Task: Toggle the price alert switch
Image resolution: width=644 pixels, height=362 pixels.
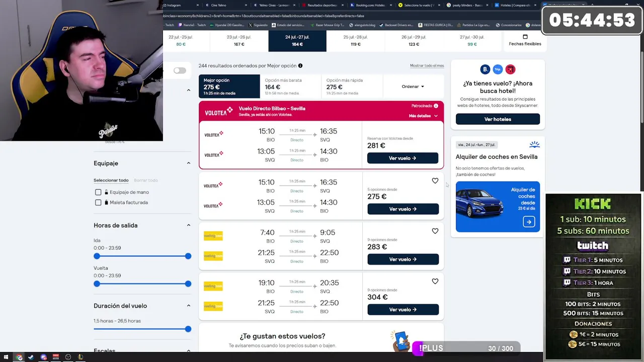Action: point(180,70)
